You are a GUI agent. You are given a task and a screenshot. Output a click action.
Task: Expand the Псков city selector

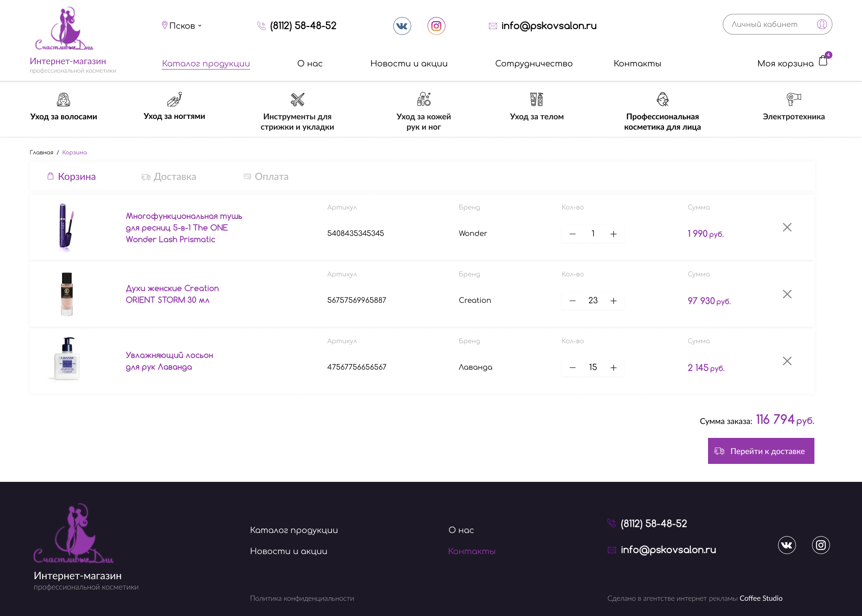pos(182,26)
